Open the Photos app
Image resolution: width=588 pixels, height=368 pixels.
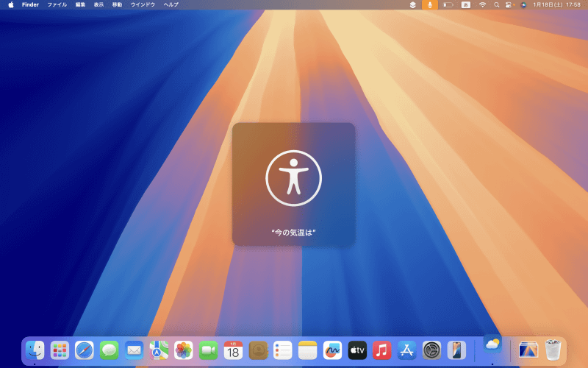(x=183, y=350)
